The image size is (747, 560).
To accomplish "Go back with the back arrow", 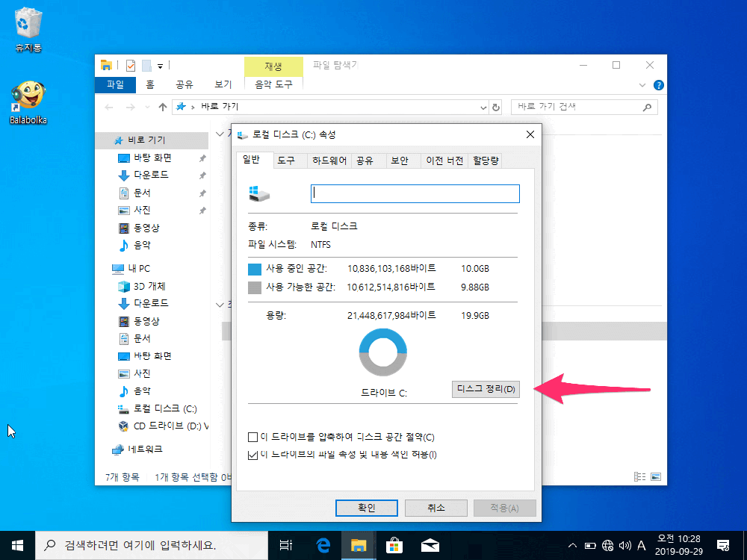I will [x=109, y=107].
